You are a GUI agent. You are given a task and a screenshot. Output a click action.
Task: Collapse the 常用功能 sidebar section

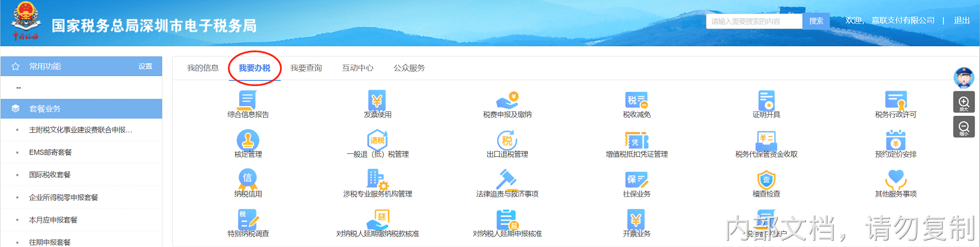click(81, 67)
